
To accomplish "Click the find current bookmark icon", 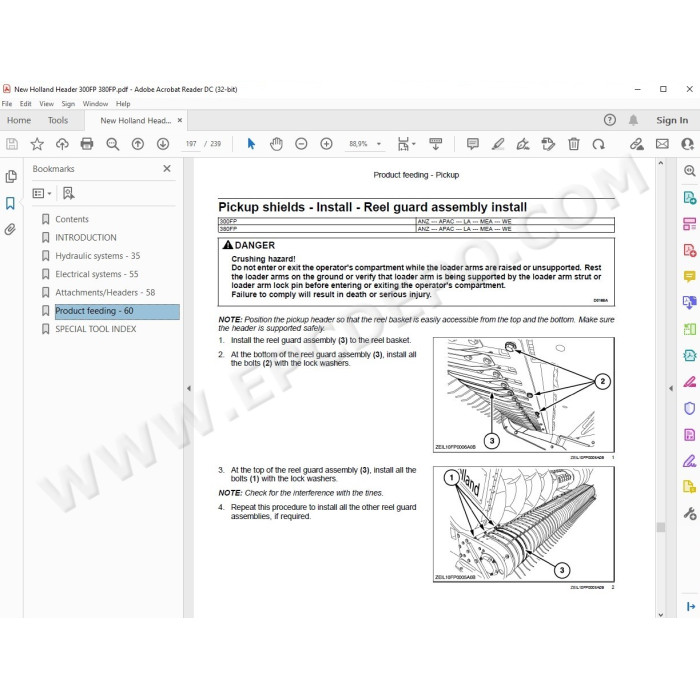I will 68,193.
